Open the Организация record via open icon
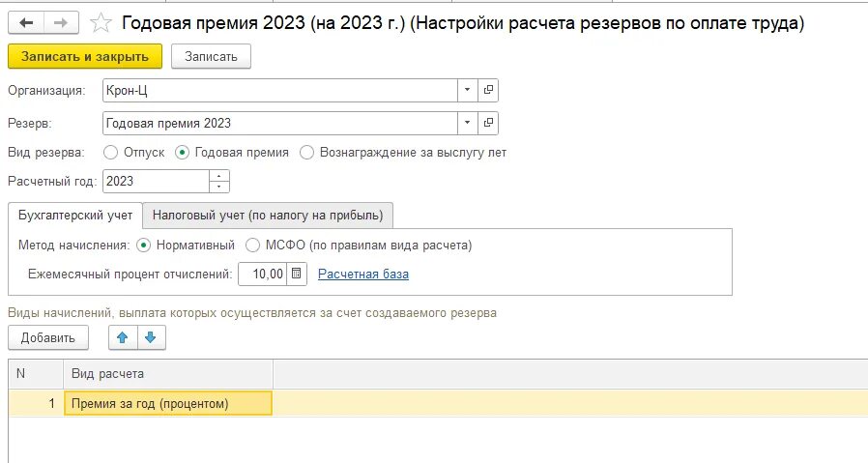This screenshot has width=868, height=463. tap(488, 90)
